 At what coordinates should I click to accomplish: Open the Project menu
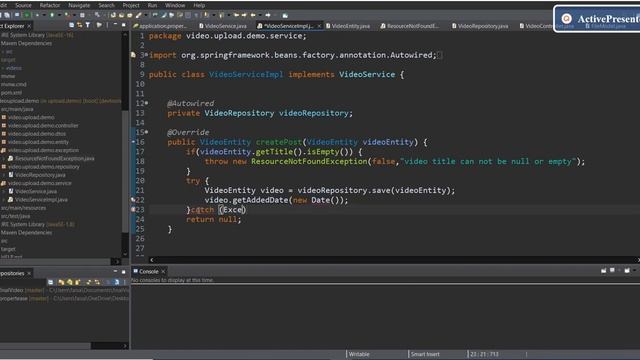131,5
